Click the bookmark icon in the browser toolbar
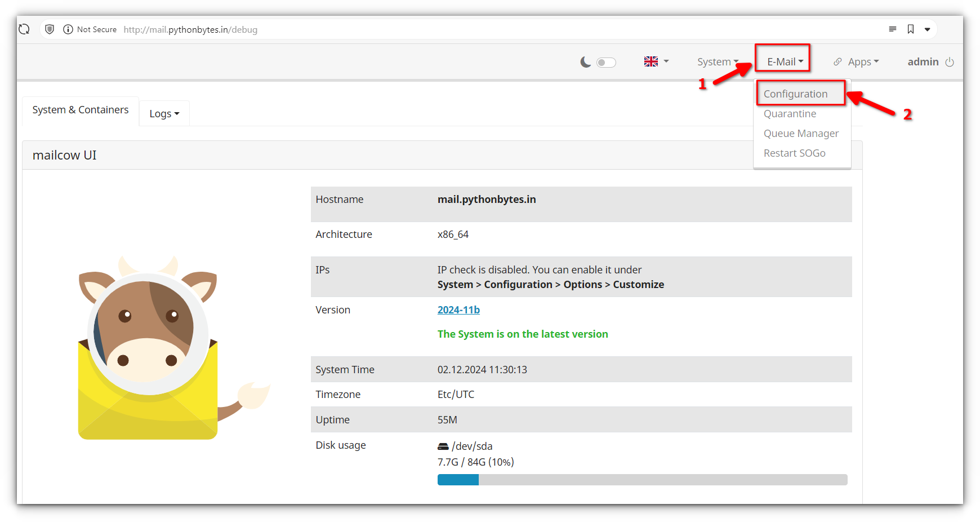 pos(911,29)
